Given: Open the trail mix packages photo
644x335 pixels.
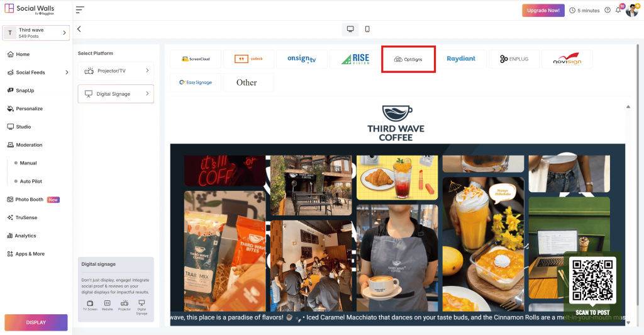Looking at the screenshot, I should (225, 251).
